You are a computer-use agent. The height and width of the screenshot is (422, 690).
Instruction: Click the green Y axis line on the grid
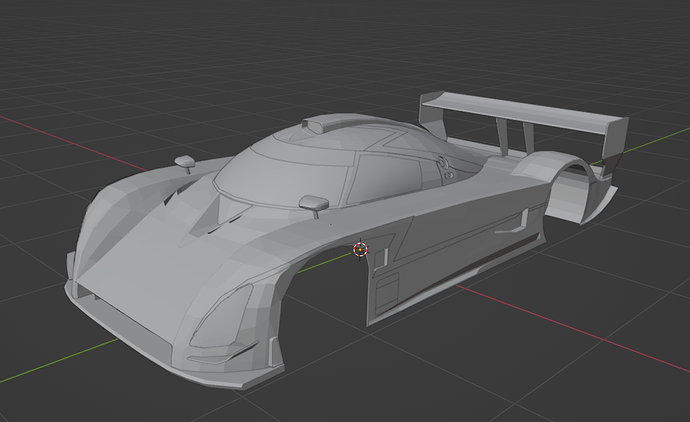point(57,361)
